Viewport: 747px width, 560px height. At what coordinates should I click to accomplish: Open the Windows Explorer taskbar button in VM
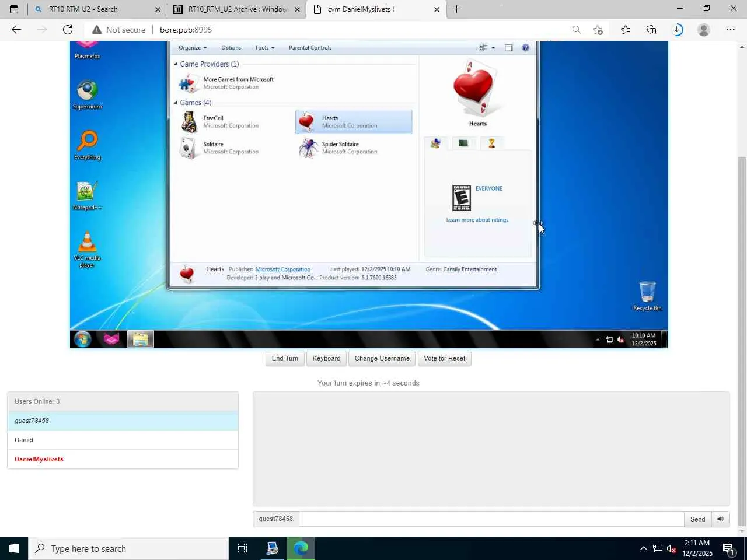[140, 339]
